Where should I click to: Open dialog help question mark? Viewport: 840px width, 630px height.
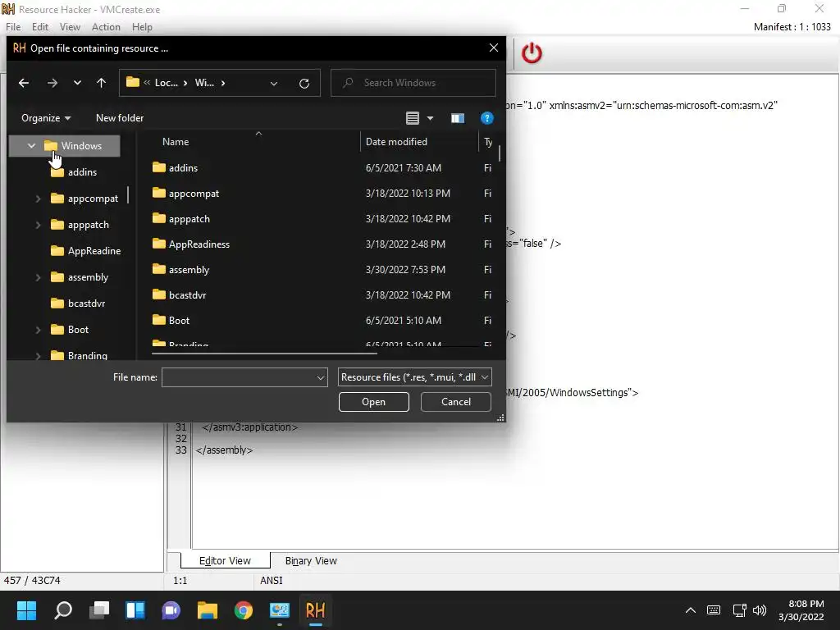tap(486, 118)
